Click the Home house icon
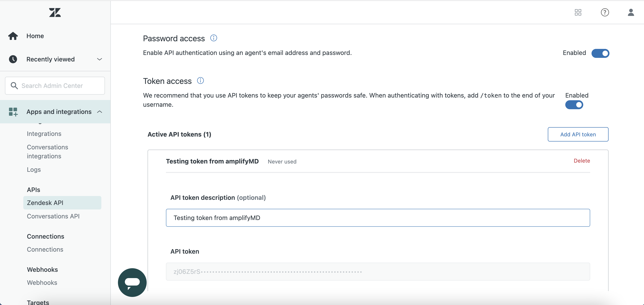644x305 pixels. tap(13, 36)
